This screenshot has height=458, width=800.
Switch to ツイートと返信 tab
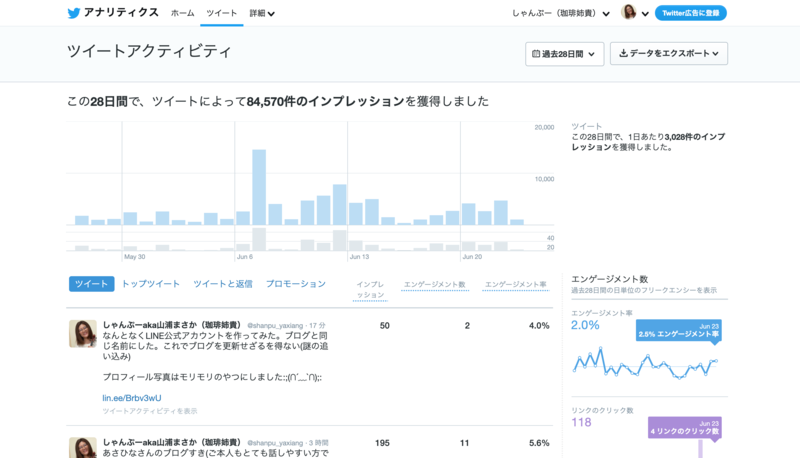click(x=223, y=284)
